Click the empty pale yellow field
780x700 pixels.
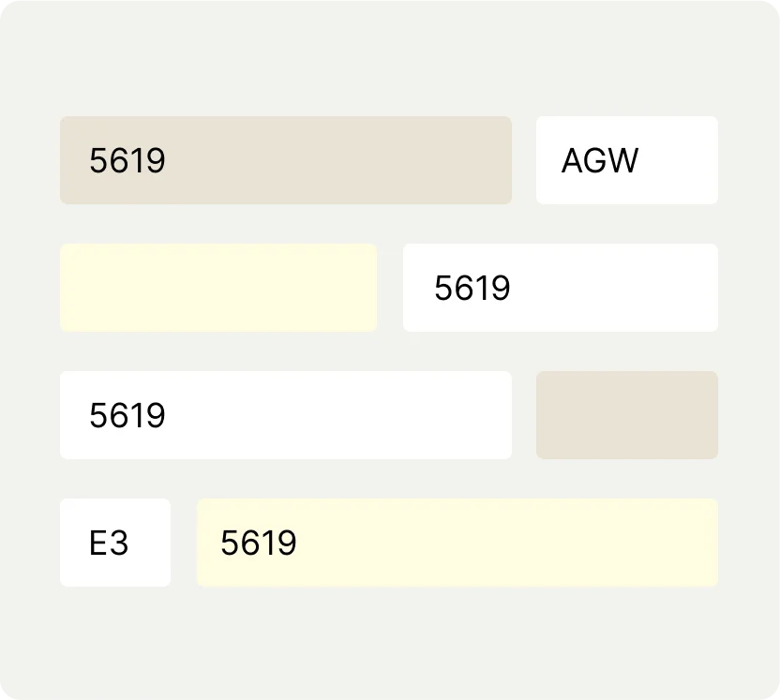click(x=218, y=288)
